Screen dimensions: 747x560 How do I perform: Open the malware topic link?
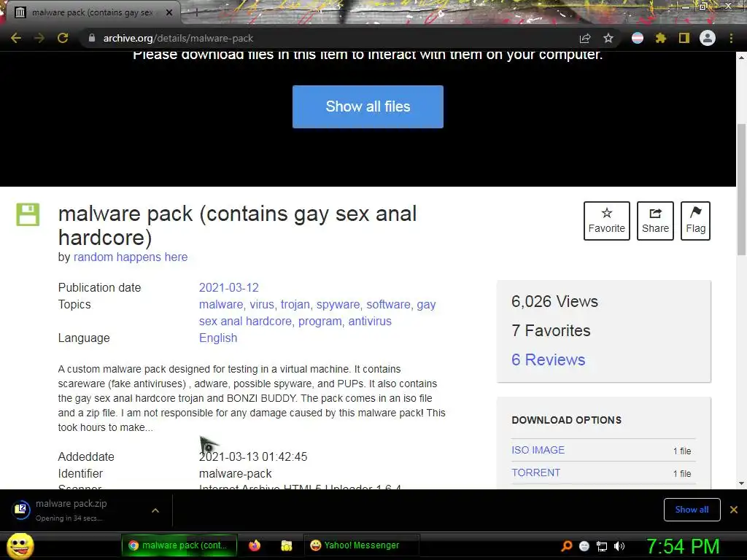[x=220, y=304]
